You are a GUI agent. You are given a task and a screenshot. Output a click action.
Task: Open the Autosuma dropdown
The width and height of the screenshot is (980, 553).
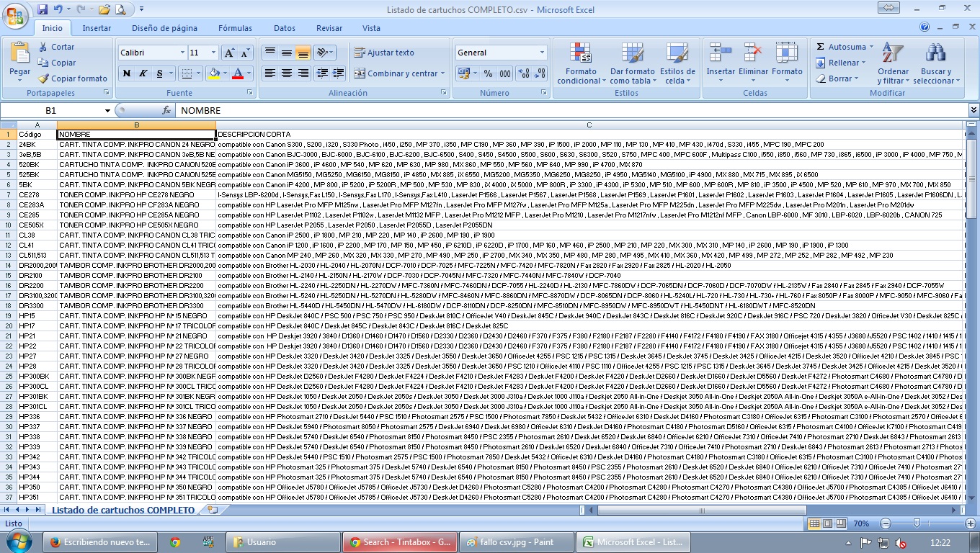[x=871, y=47]
